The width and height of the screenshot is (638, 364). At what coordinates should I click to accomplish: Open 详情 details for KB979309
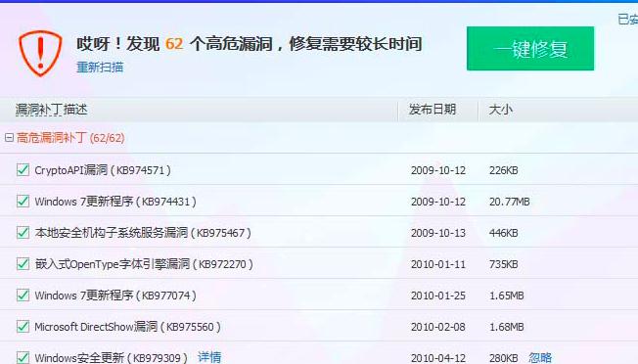coord(209,357)
